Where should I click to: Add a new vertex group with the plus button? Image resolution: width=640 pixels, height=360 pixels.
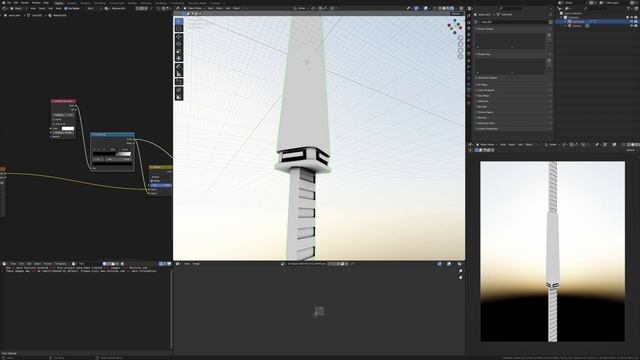pos(549,35)
